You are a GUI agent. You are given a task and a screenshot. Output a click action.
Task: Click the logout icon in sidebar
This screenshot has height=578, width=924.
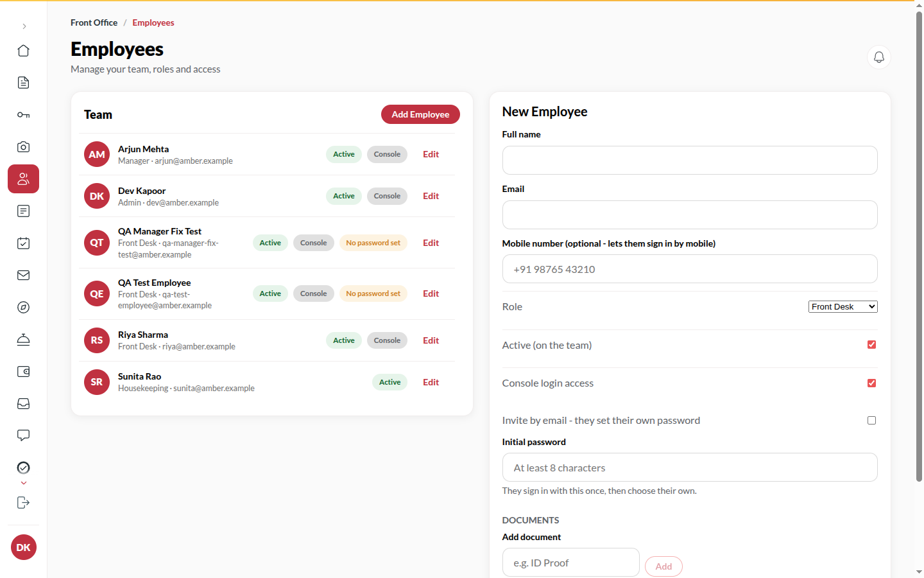click(24, 503)
